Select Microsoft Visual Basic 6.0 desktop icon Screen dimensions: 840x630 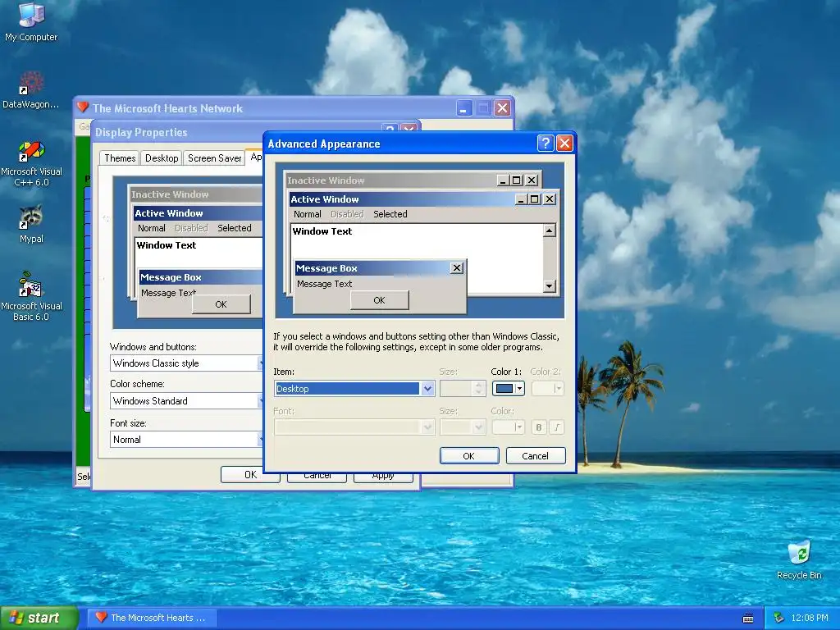(31, 296)
